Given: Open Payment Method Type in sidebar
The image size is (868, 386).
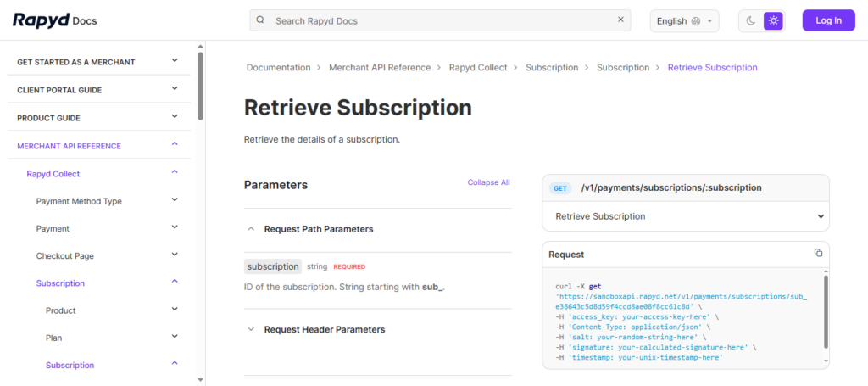Looking at the screenshot, I should tap(79, 201).
